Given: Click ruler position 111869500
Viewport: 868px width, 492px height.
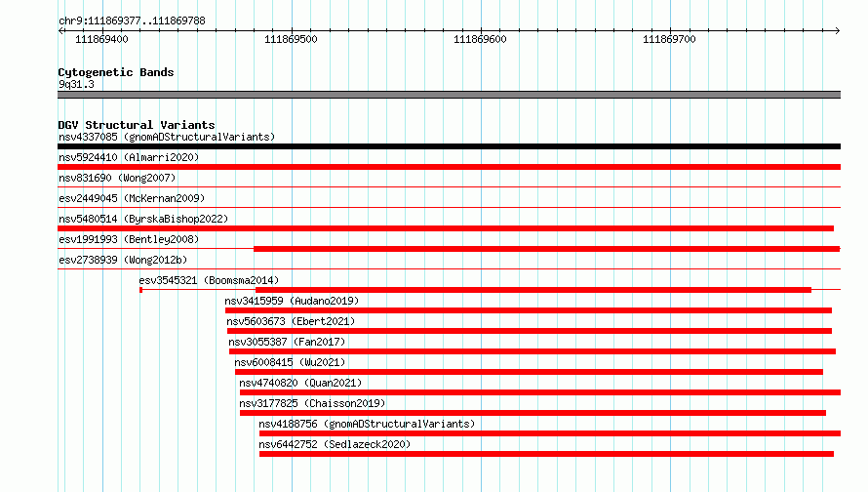Looking at the screenshot, I should tap(292, 39).
